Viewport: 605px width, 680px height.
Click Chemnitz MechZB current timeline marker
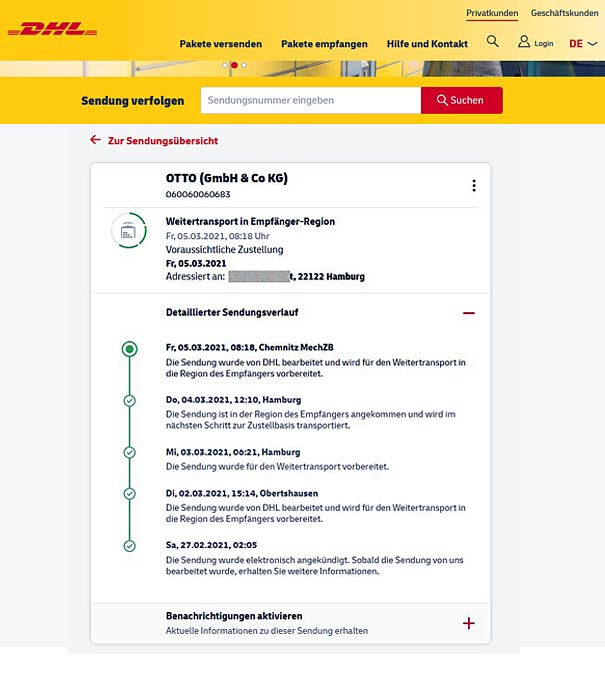click(129, 349)
